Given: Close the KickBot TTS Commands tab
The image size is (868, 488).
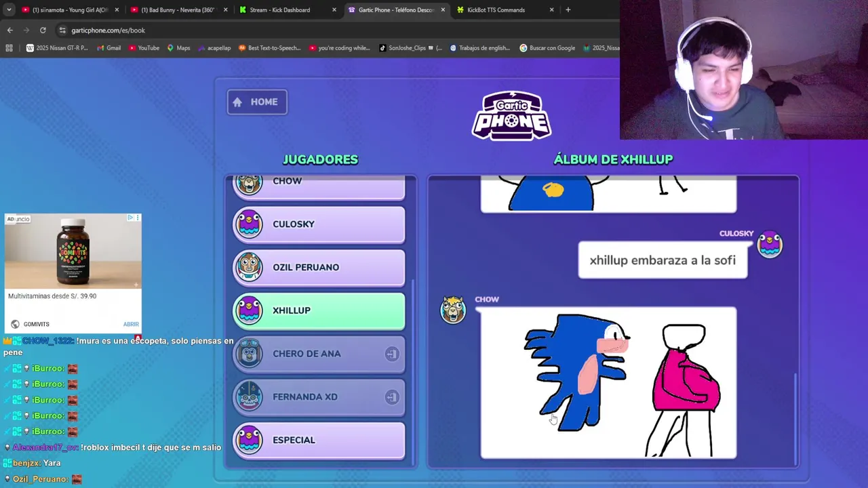Looking at the screenshot, I should coord(551,9).
